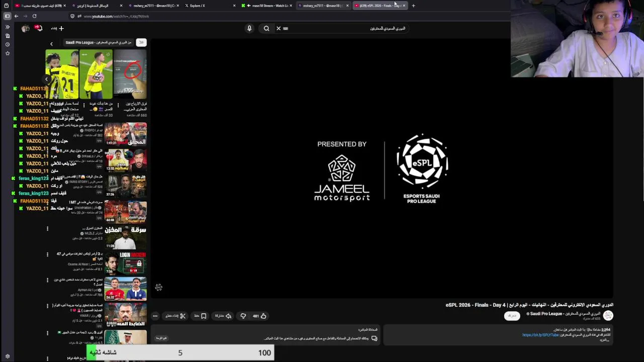Click the search magnifier icon
This screenshot has width=644, height=362.
click(x=266, y=28)
